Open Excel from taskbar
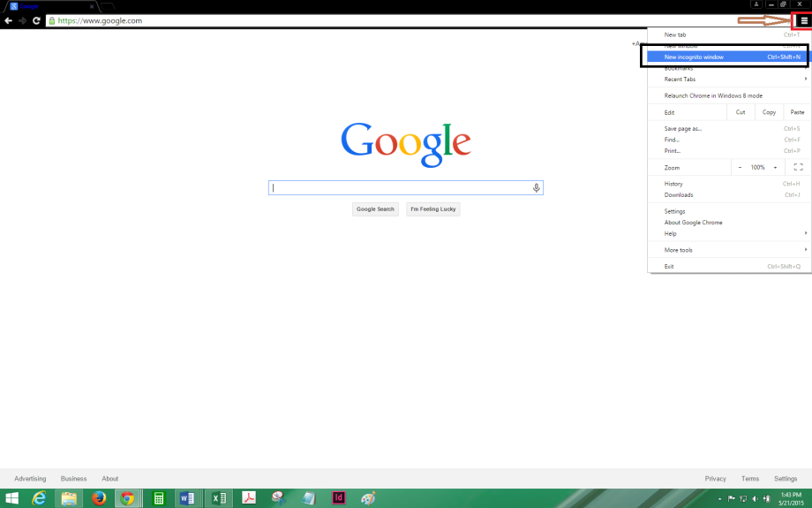The height and width of the screenshot is (508, 812). (x=219, y=498)
